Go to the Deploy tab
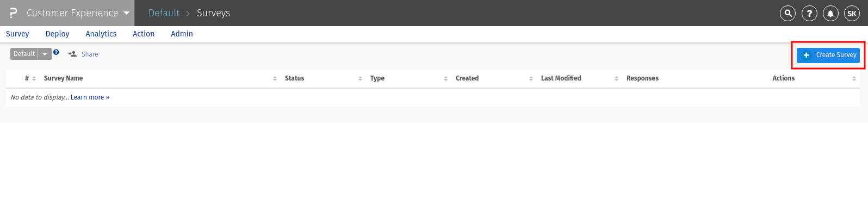Screen dimensions: 868x223 [57, 34]
